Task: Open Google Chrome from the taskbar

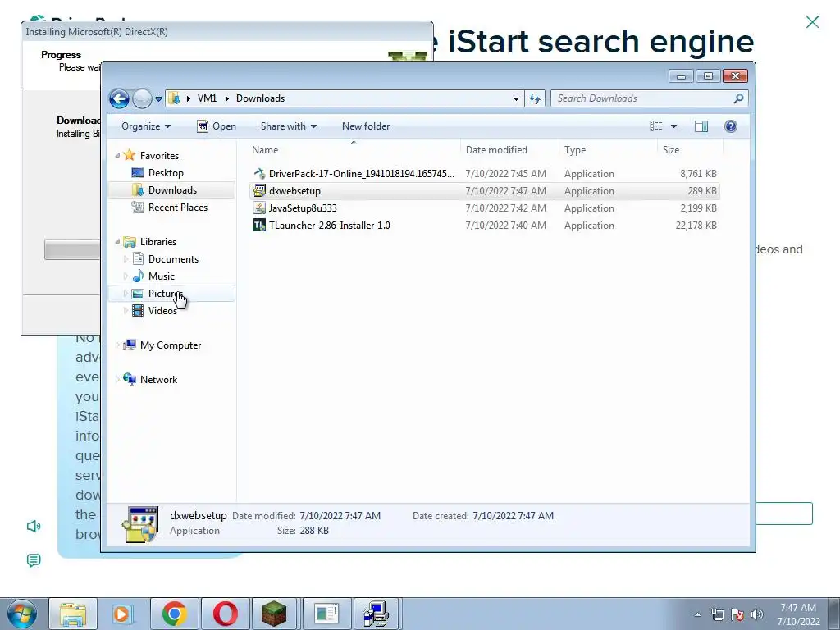Action: coord(174,614)
